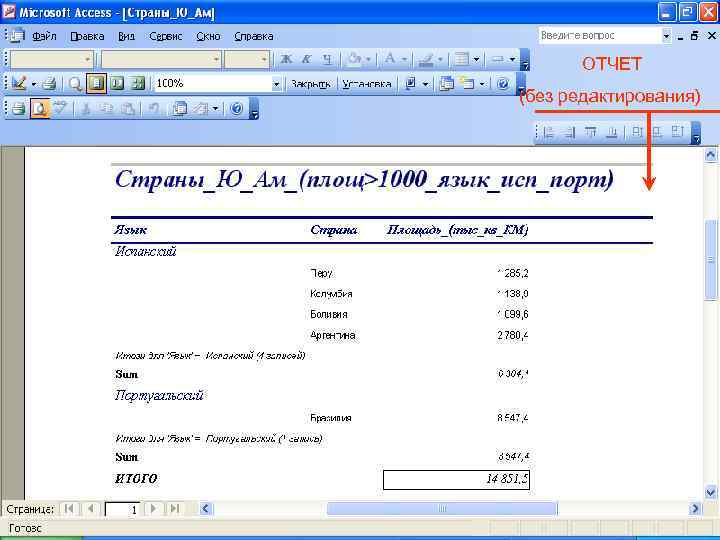Open the Окно menu

208,36
